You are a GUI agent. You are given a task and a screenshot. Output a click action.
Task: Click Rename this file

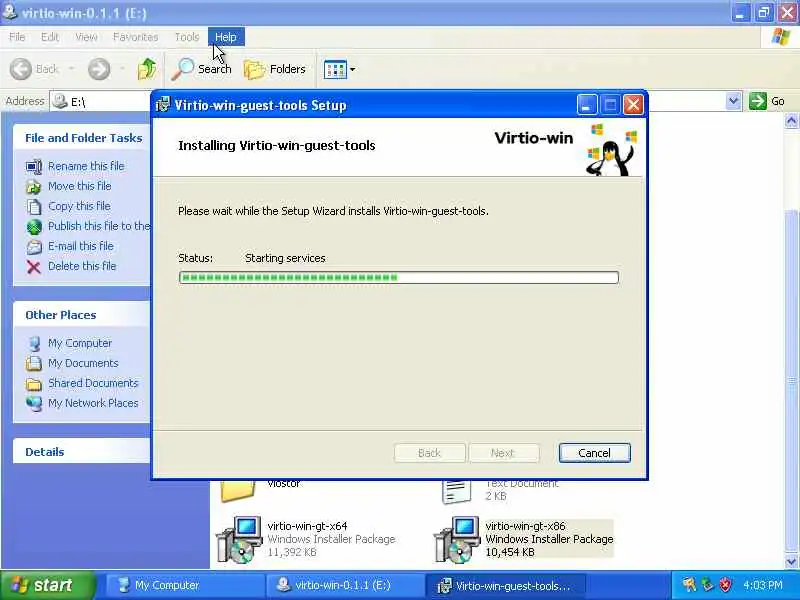86,166
